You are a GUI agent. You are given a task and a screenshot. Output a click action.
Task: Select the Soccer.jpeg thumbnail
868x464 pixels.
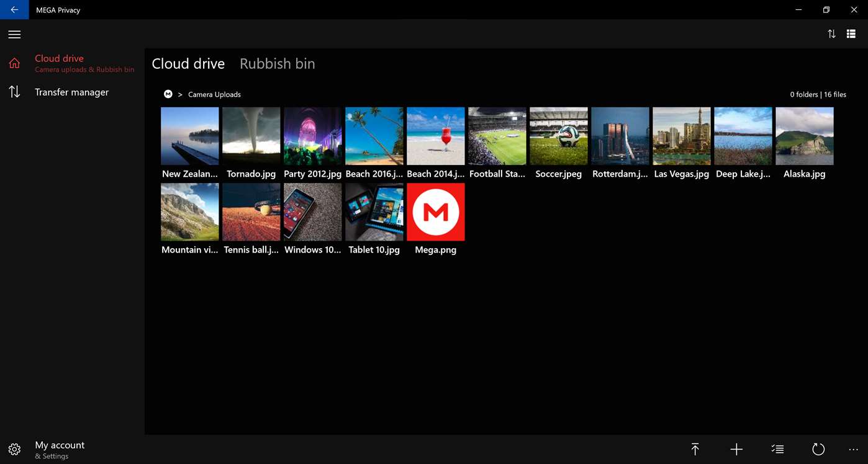pos(558,143)
